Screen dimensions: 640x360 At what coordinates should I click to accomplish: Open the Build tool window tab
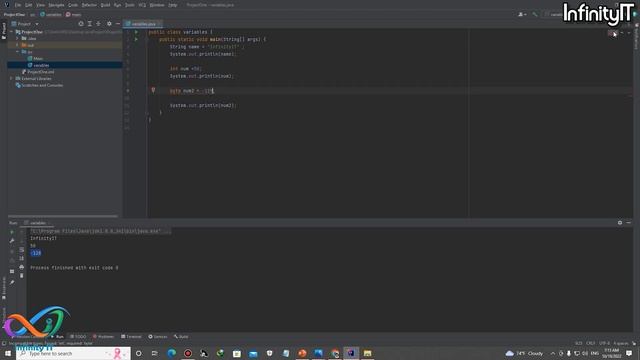(181, 337)
